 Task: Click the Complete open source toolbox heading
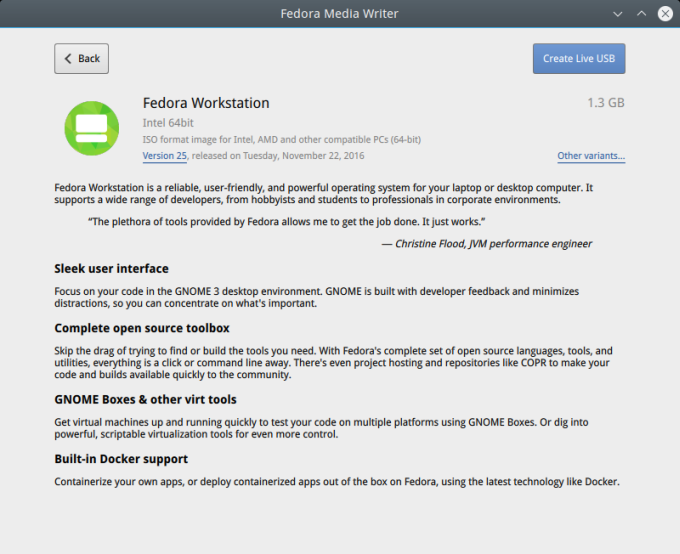[142, 329]
